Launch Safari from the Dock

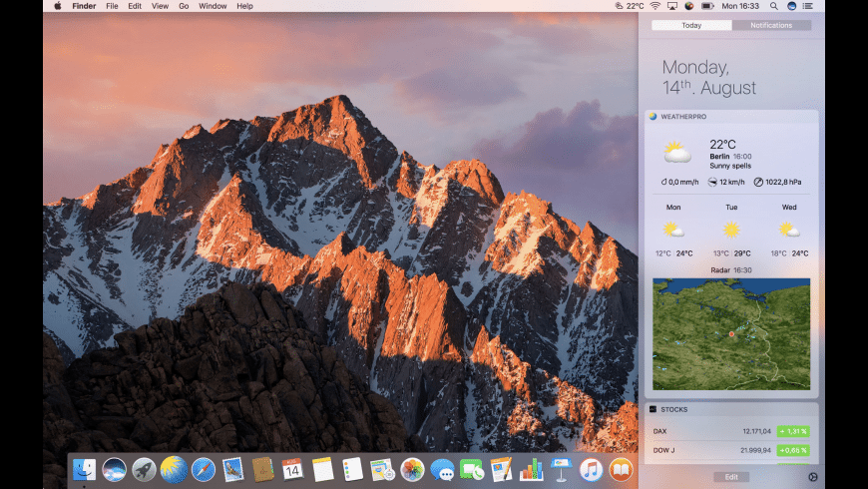pos(204,469)
